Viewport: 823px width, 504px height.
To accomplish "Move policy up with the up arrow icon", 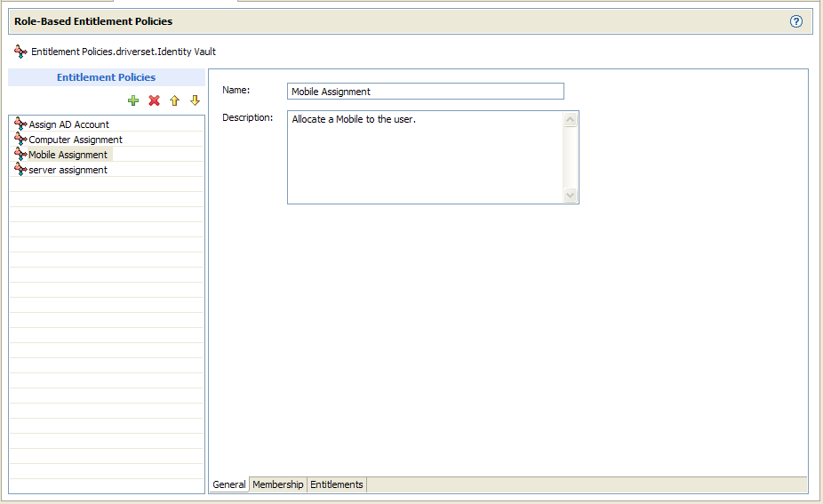I will click(x=174, y=100).
